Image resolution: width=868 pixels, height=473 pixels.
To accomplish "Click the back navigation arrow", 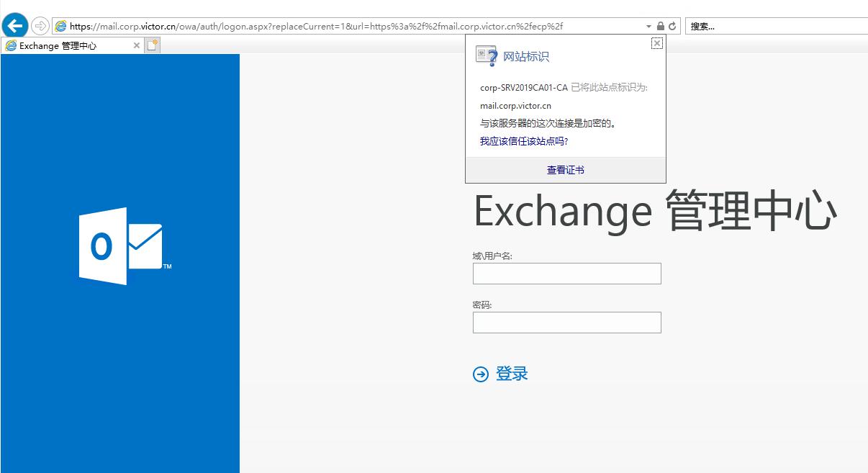I will click(14, 26).
